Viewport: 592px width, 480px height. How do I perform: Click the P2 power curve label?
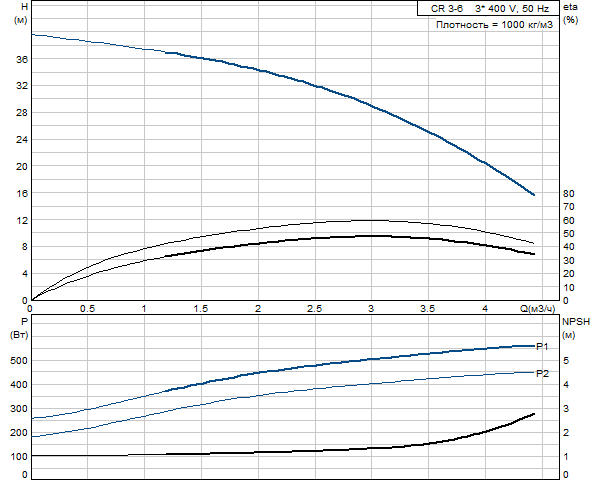(x=542, y=374)
